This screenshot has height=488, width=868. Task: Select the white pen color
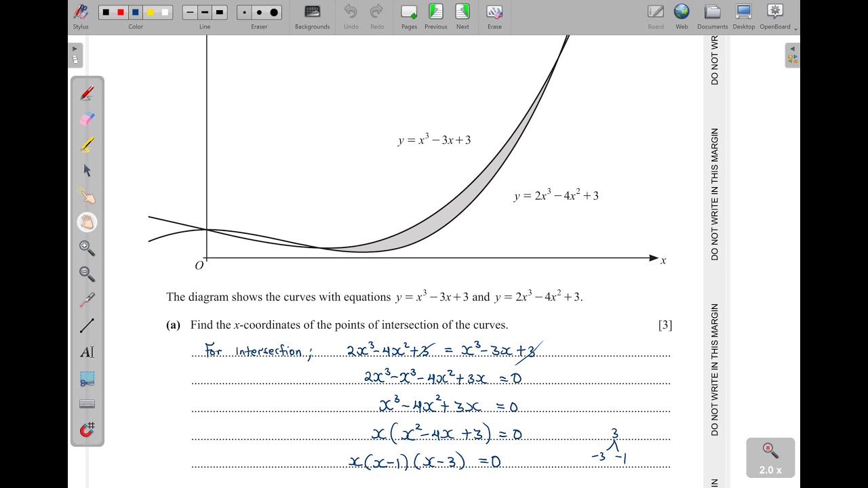[165, 12]
